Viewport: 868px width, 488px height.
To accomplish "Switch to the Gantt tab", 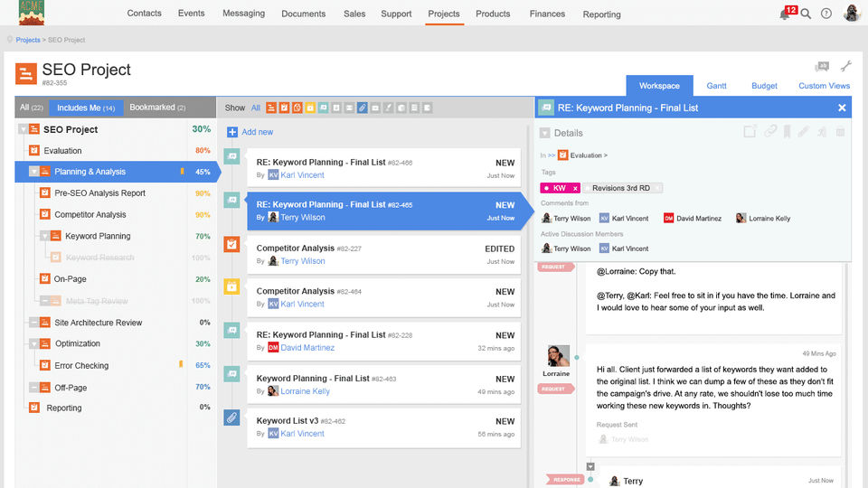I will click(716, 86).
